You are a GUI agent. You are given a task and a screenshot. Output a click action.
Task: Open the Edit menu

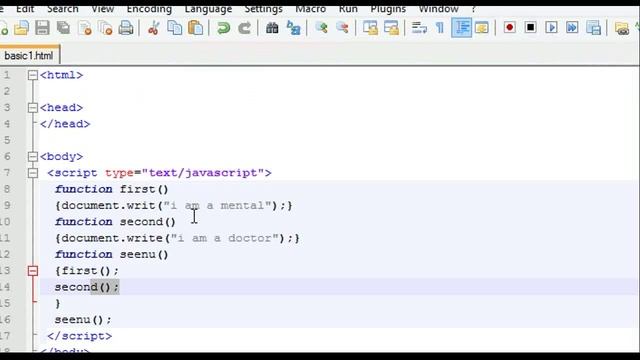click(x=25, y=9)
